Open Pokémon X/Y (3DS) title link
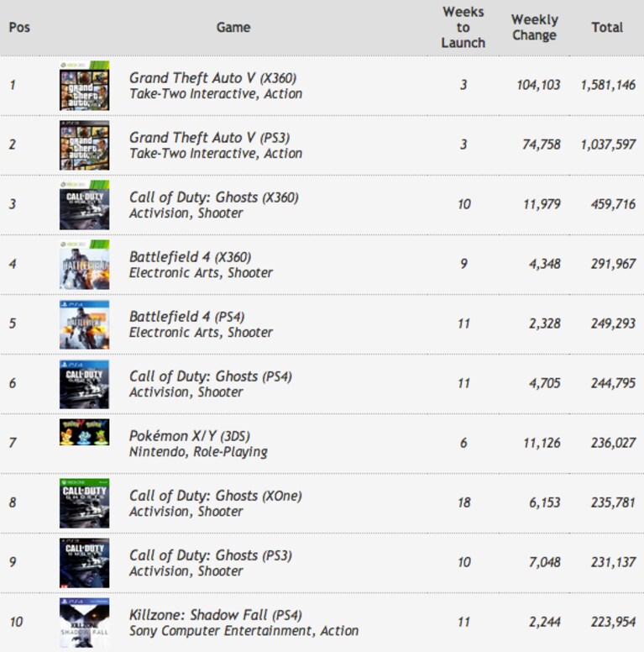The height and width of the screenshot is (652, 644). click(190, 436)
